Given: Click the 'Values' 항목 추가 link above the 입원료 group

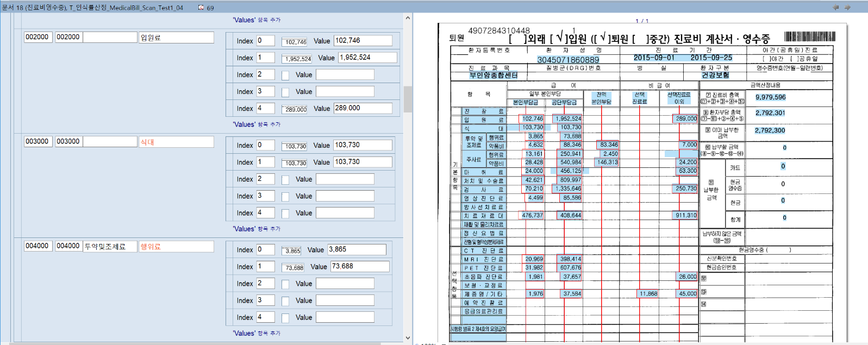Looking at the screenshot, I should pyautogui.click(x=257, y=20).
